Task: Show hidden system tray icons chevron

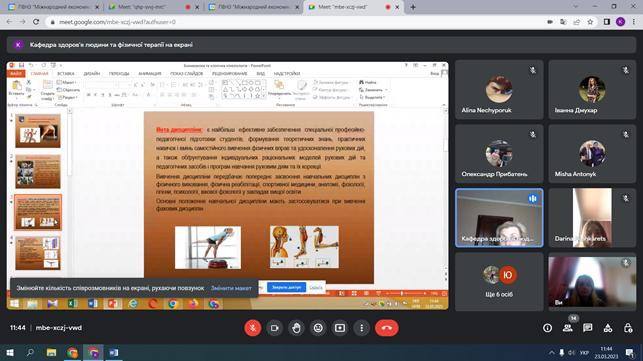Action: (552, 353)
